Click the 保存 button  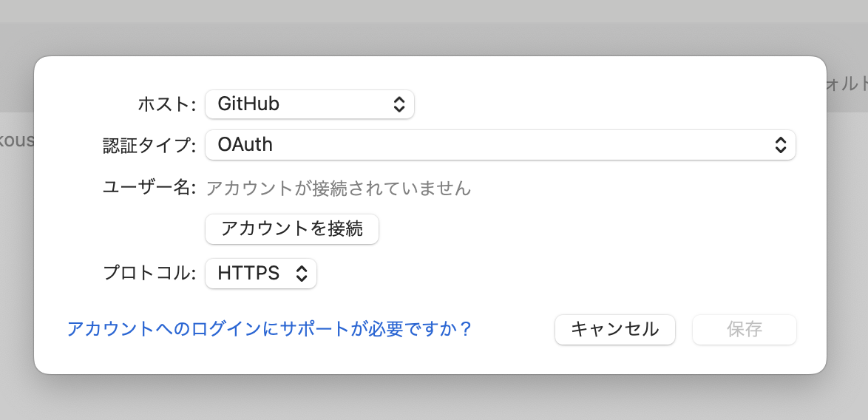[744, 329]
